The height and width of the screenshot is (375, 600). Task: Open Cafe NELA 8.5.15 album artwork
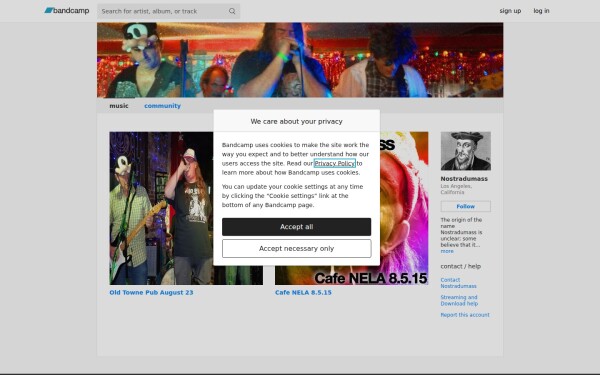coord(404,208)
